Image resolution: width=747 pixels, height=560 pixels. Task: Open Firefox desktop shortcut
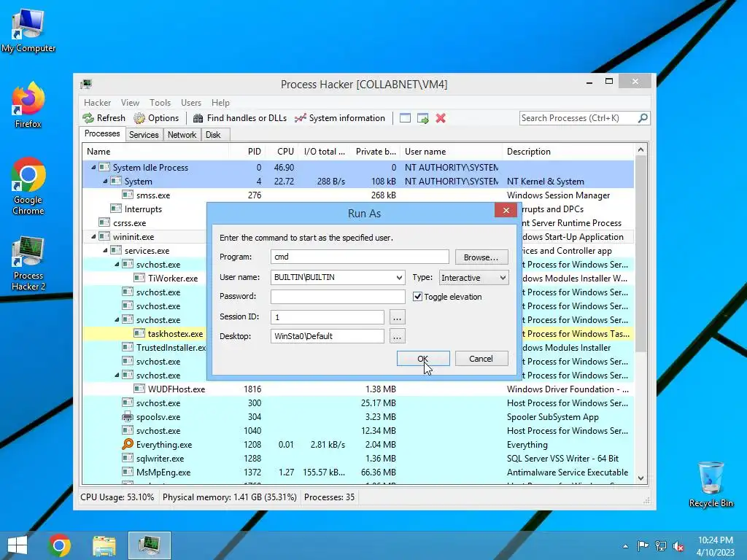[28, 105]
